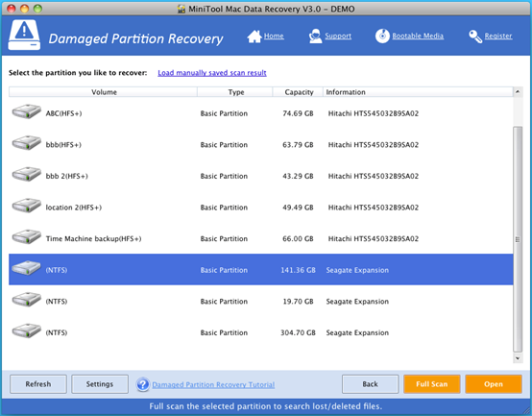Click the drive icon for Time Machine backup
Viewport: 532px width, 416px height.
pos(27,237)
